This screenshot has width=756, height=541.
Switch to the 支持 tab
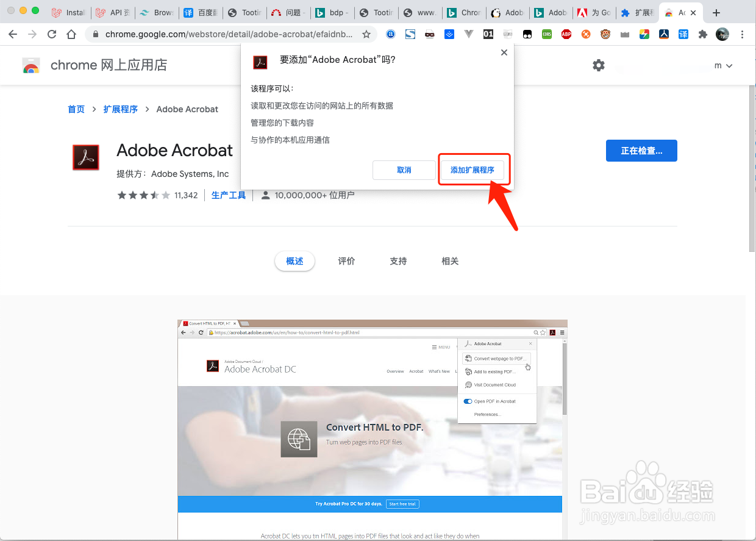point(398,261)
